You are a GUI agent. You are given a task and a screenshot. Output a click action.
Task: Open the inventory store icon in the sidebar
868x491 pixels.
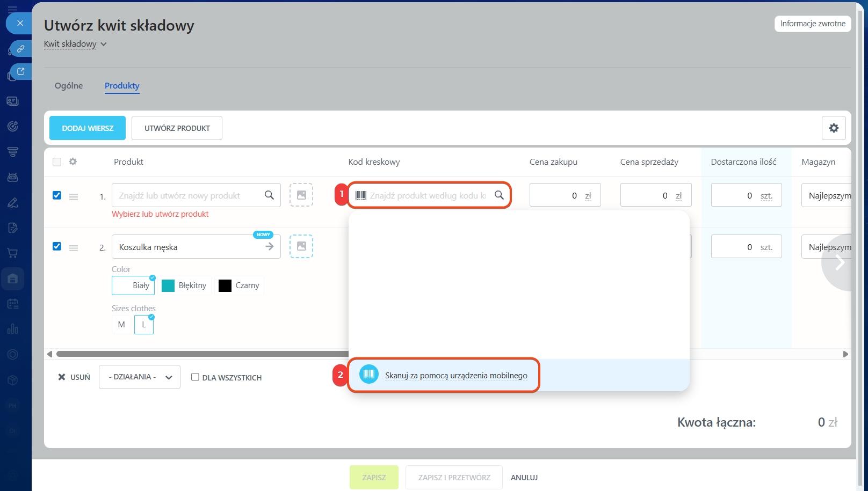click(13, 279)
